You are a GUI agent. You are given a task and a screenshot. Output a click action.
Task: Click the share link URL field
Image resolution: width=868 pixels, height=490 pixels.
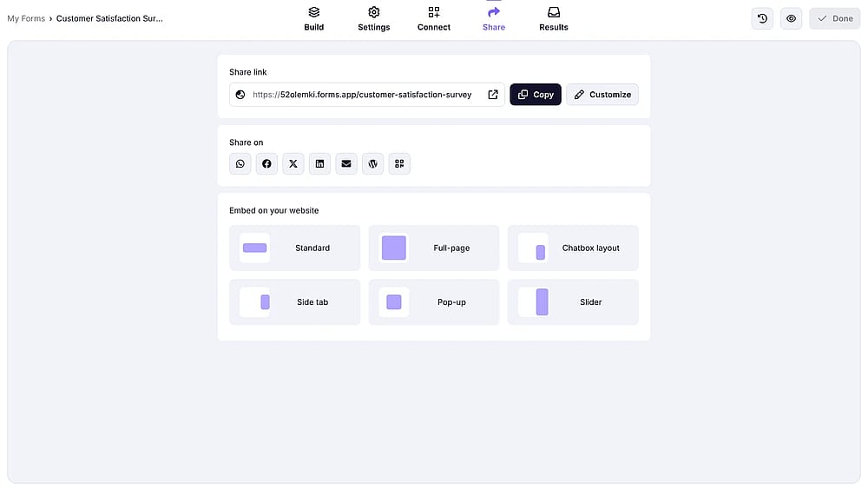click(x=367, y=95)
